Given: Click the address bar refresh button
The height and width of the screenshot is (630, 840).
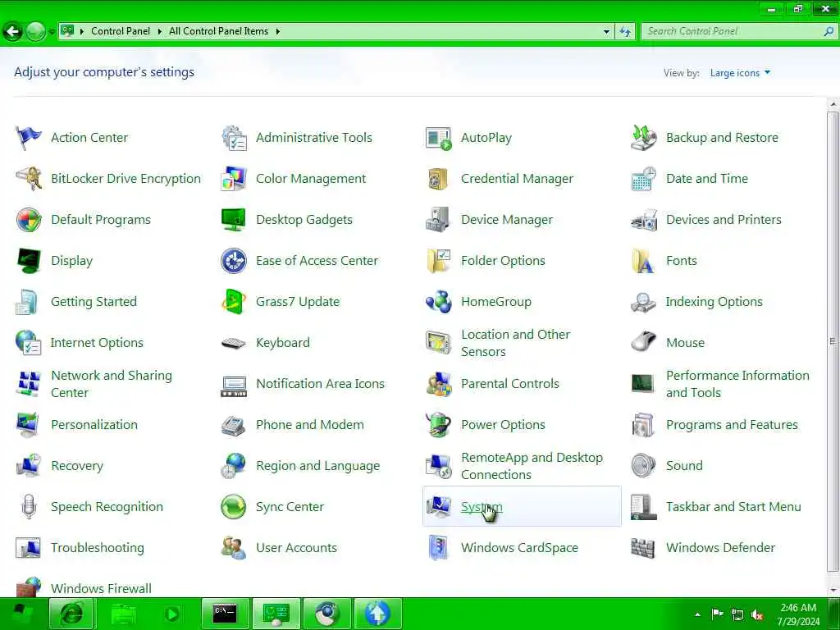Looking at the screenshot, I should [625, 32].
